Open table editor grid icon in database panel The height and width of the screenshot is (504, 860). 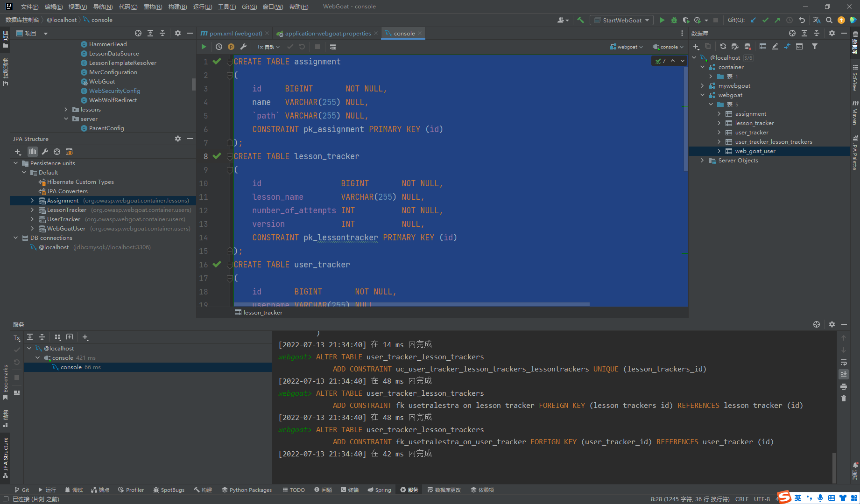(x=763, y=46)
